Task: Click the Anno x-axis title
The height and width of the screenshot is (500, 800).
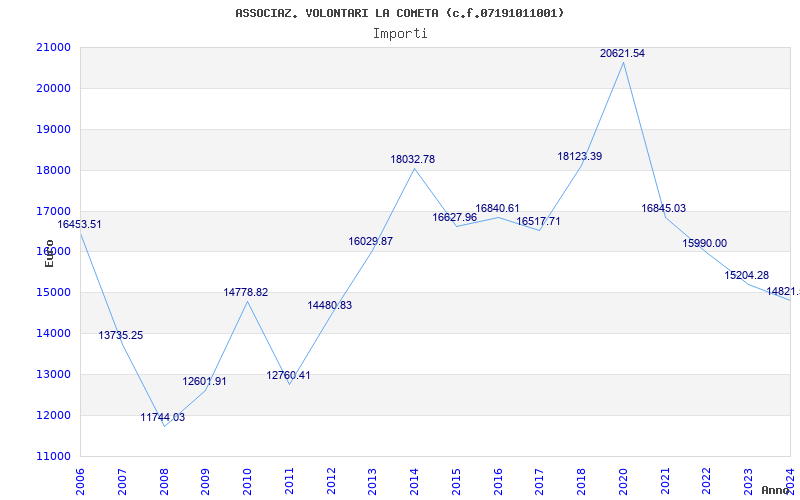Action: click(777, 490)
